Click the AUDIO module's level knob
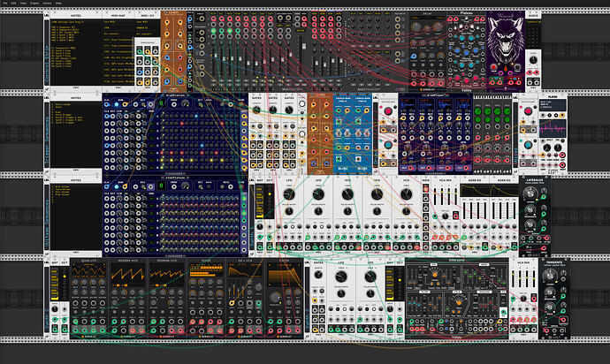Screen dimensions: 610x364 coord(533,59)
